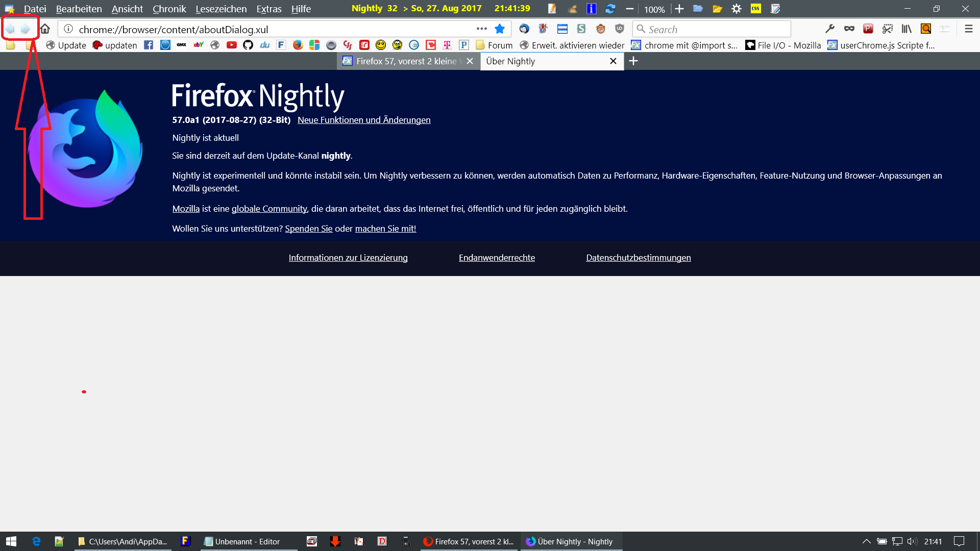Open the Library books icon

(x=906, y=29)
